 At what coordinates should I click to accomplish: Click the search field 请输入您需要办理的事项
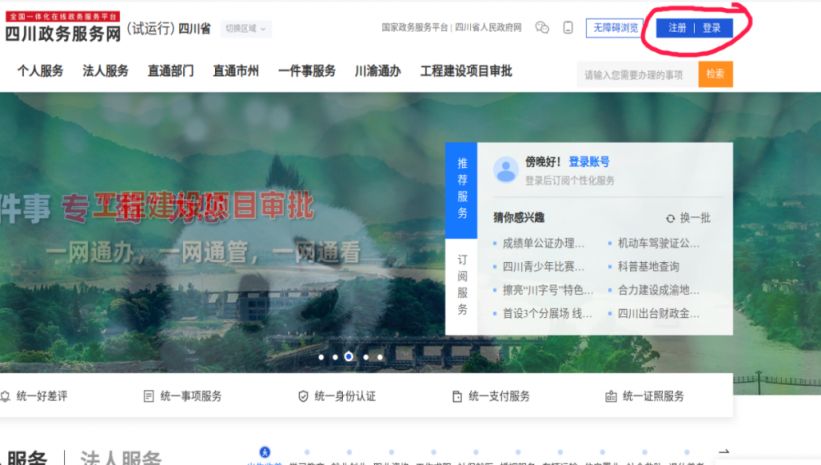point(638,74)
